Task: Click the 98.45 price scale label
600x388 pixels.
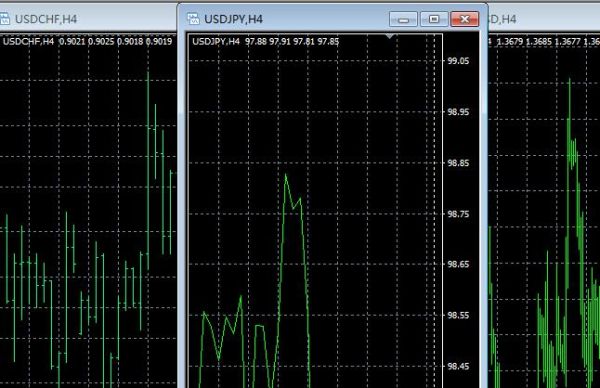Action: (458, 366)
